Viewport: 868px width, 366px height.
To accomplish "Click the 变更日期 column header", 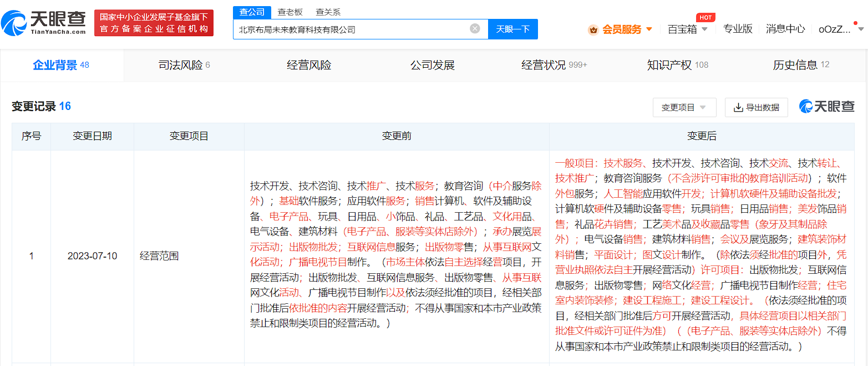I will point(92,136).
